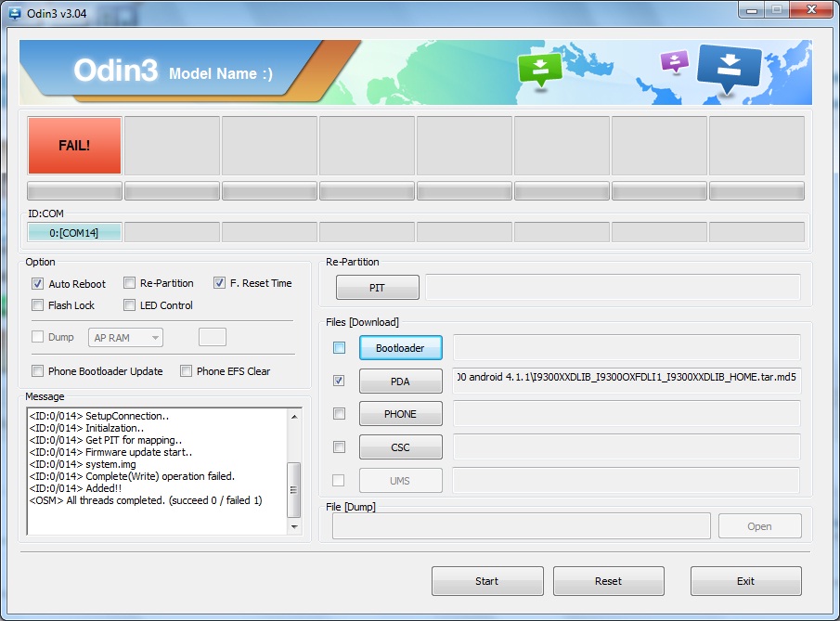Minimize the Odin3 window
Screen dimensions: 840x621
click(752, 9)
